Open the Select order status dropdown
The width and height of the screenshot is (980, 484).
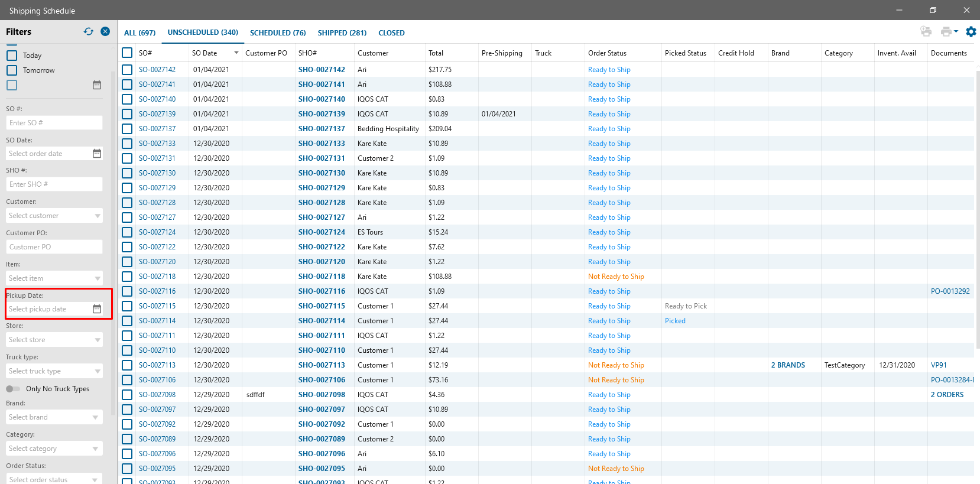pyautogui.click(x=54, y=479)
